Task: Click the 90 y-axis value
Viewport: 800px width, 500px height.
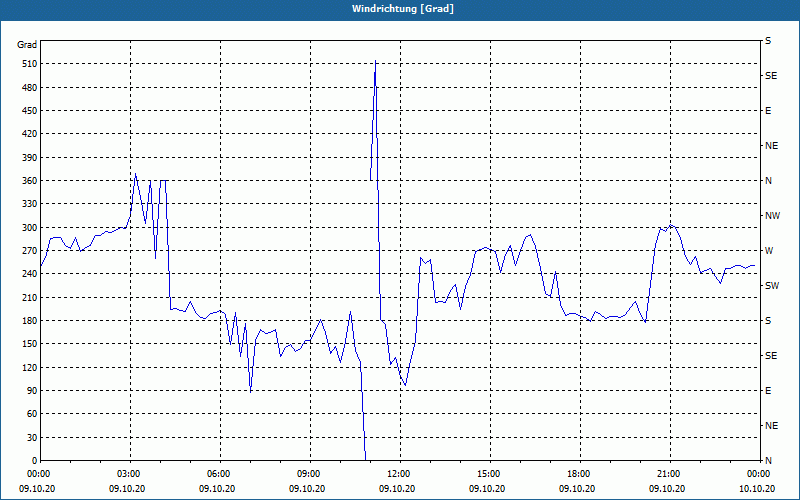Action: click(x=32, y=391)
